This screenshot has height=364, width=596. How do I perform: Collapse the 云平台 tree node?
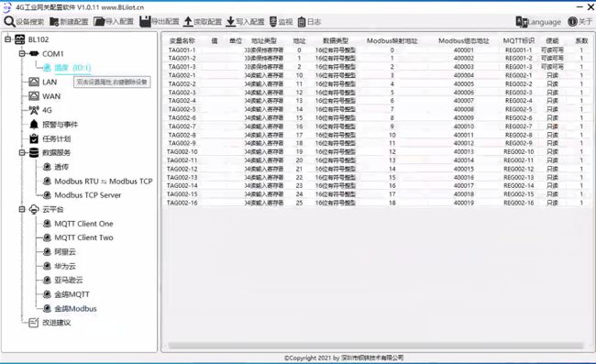(22, 209)
